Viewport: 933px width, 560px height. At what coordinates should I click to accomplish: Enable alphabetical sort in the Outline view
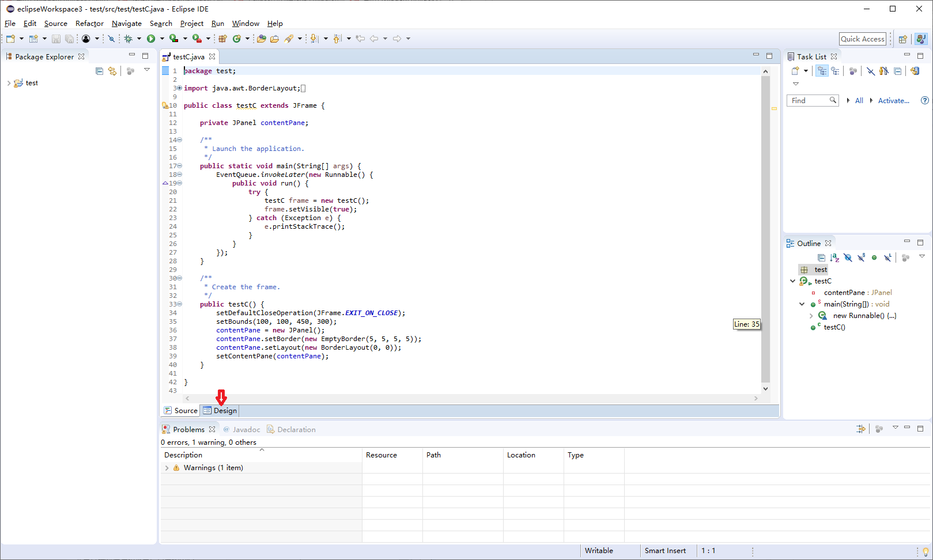tap(834, 258)
